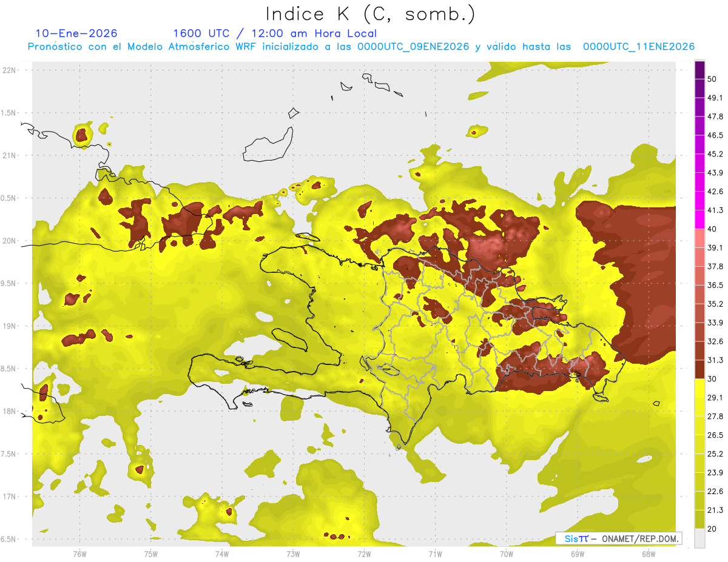Click the "47.8" color scale label
Viewport: 728px width, 562px height.
click(x=715, y=116)
